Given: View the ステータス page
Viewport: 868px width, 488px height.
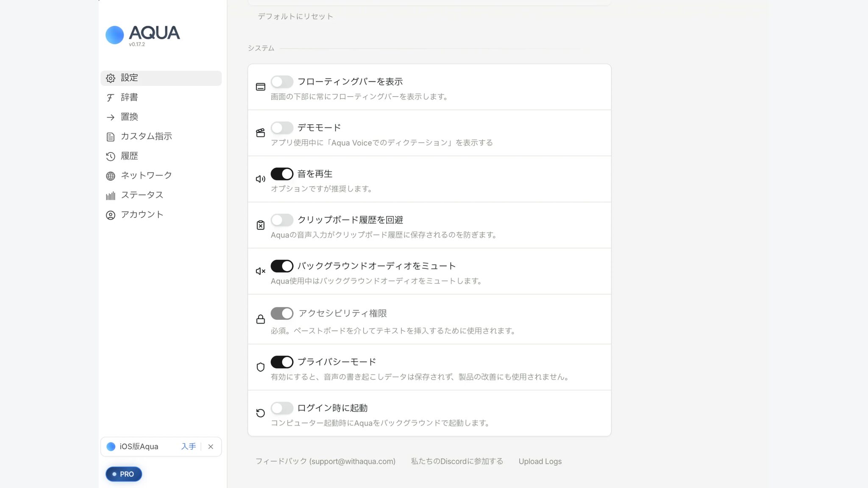Looking at the screenshot, I should (x=161, y=195).
